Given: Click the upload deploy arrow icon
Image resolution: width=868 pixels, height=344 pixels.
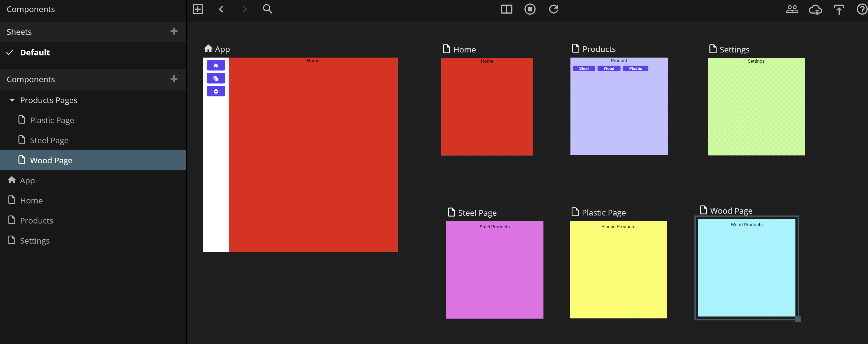Looking at the screenshot, I should point(839,9).
